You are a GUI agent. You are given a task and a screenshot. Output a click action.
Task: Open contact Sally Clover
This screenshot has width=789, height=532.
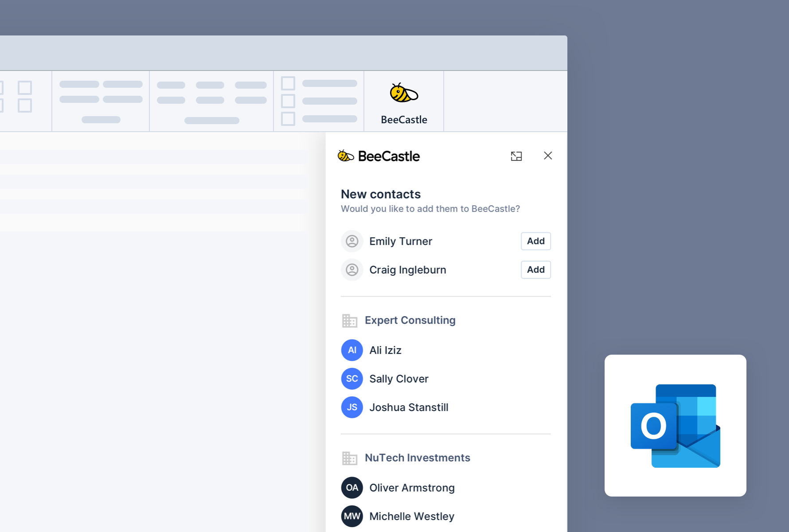(x=399, y=379)
